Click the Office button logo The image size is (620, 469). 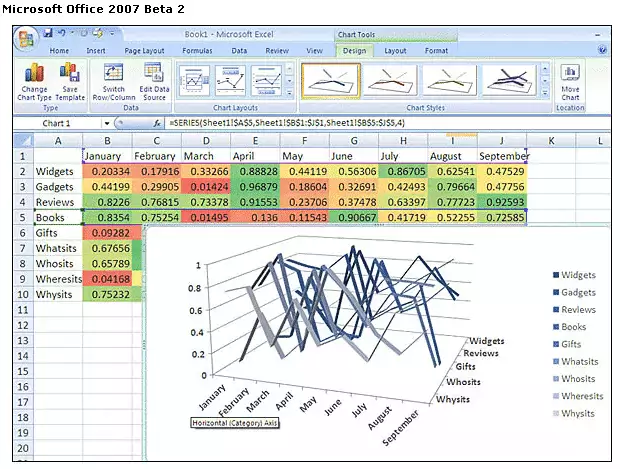point(27,38)
